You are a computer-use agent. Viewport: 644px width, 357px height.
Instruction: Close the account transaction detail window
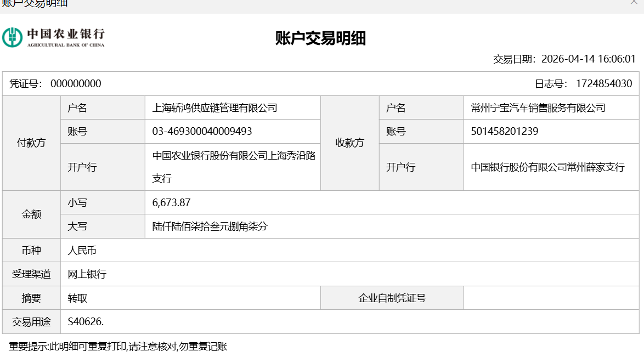point(634,3)
